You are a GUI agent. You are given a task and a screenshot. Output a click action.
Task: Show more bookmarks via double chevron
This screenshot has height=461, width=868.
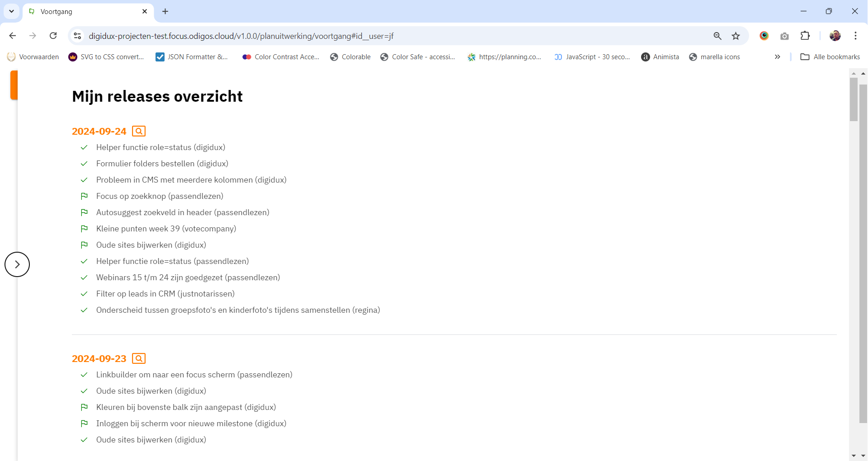[778, 57]
